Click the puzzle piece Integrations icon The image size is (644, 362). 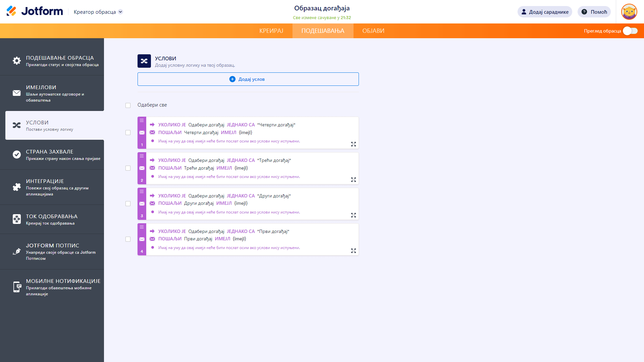coord(17,187)
